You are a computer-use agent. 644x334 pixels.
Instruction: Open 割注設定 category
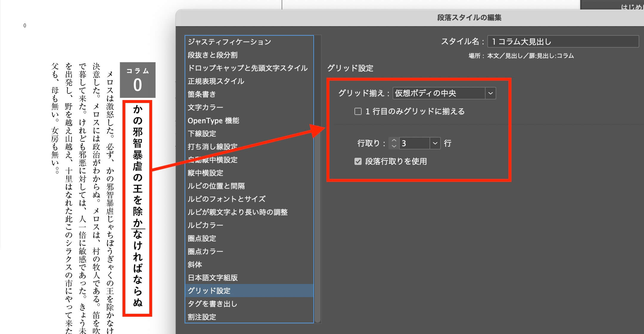[202, 317]
